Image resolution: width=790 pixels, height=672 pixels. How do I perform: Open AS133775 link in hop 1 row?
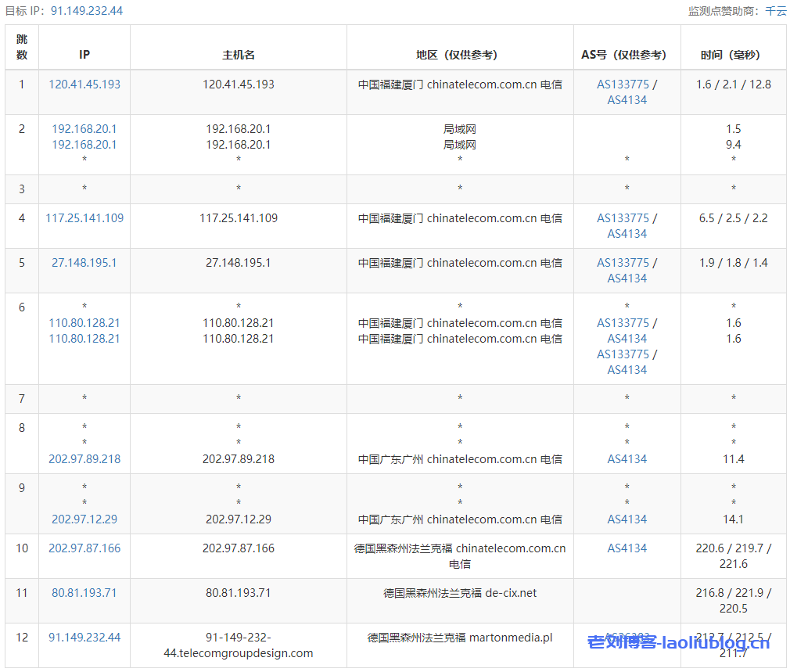click(623, 84)
